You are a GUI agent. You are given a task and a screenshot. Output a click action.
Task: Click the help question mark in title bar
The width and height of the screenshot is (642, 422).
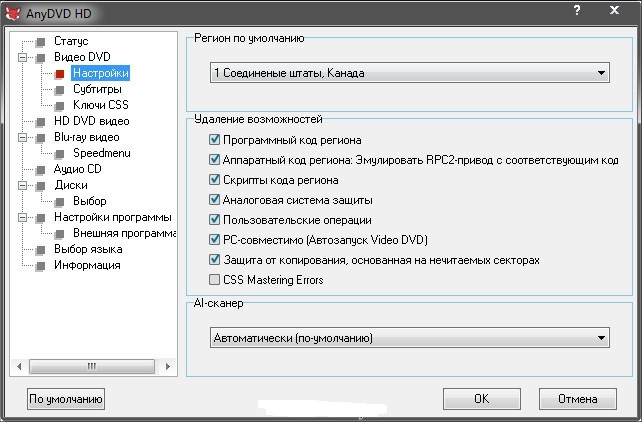pyautogui.click(x=577, y=10)
